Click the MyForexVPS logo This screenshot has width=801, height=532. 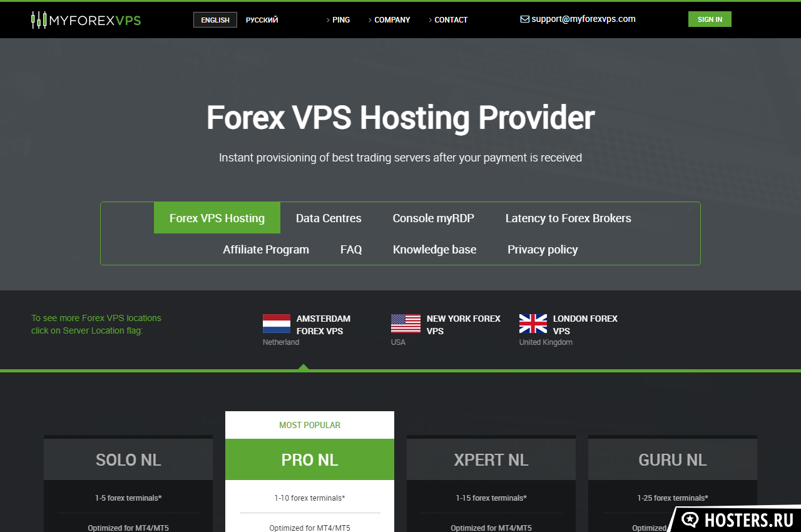(x=86, y=20)
